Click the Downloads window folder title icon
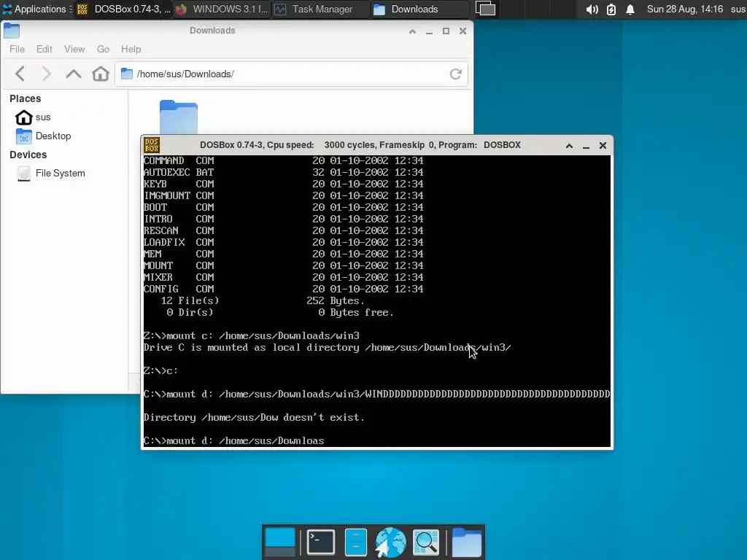The width and height of the screenshot is (747, 560). coord(12,31)
